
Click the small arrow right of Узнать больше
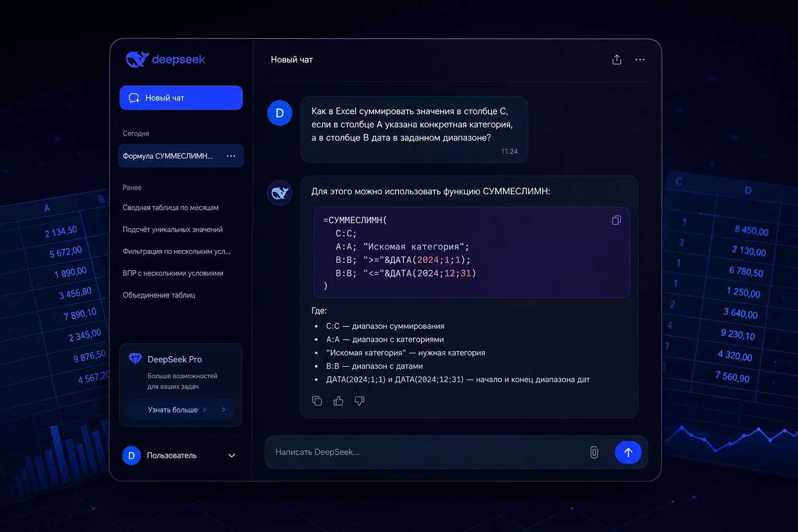point(223,409)
